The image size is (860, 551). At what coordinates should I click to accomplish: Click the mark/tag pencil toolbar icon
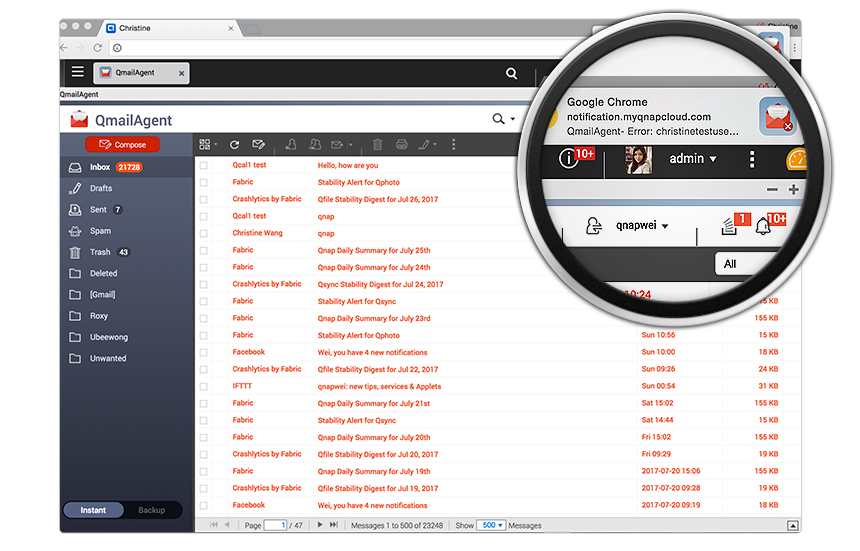(424, 144)
